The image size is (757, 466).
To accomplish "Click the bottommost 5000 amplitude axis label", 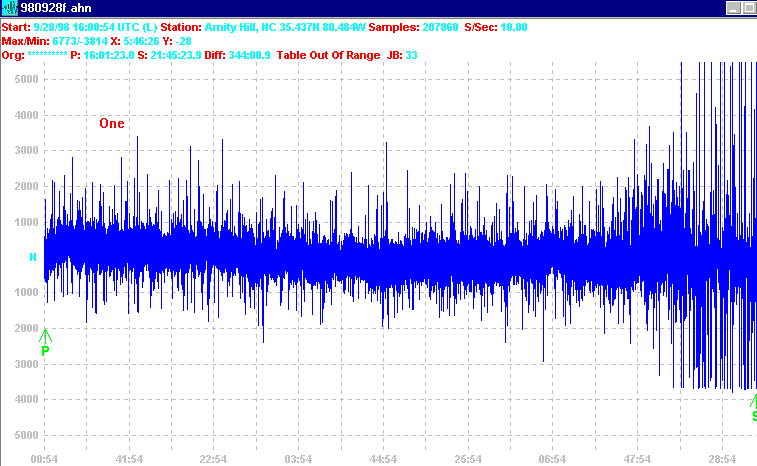I will [x=26, y=435].
